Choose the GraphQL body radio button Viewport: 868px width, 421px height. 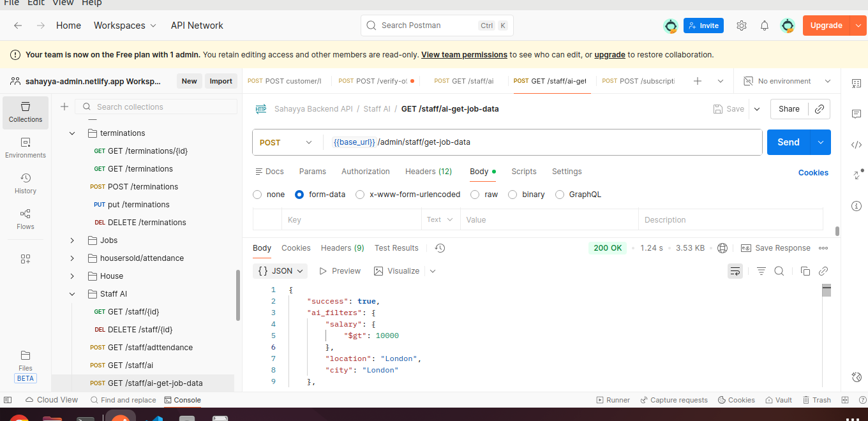coord(560,195)
